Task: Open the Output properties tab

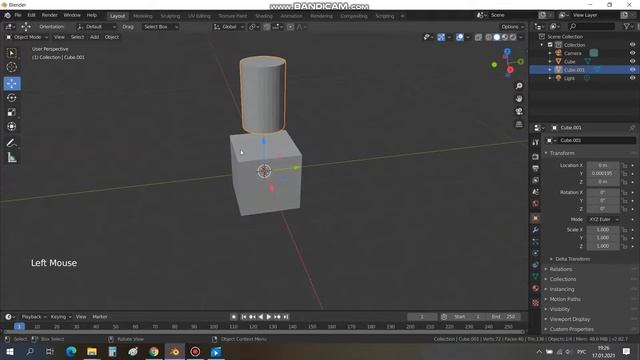Action: pos(536,168)
